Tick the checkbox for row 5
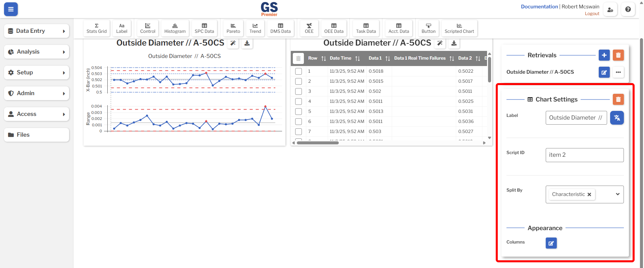 click(299, 112)
